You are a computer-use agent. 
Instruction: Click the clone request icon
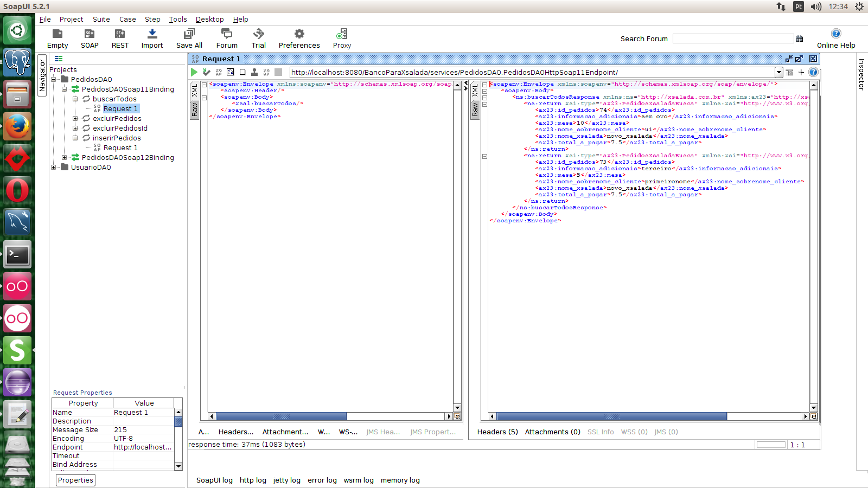click(254, 72)
